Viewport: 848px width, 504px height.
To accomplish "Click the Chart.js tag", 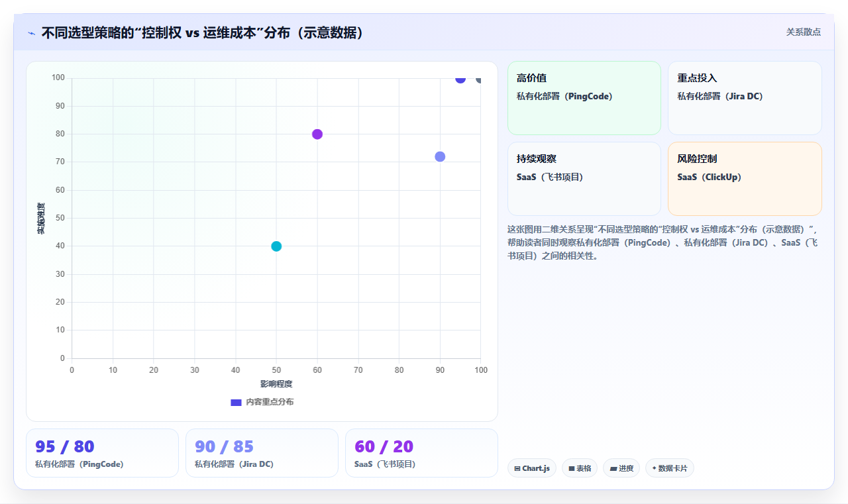I will pyautogui.click(x=532, y=468).
